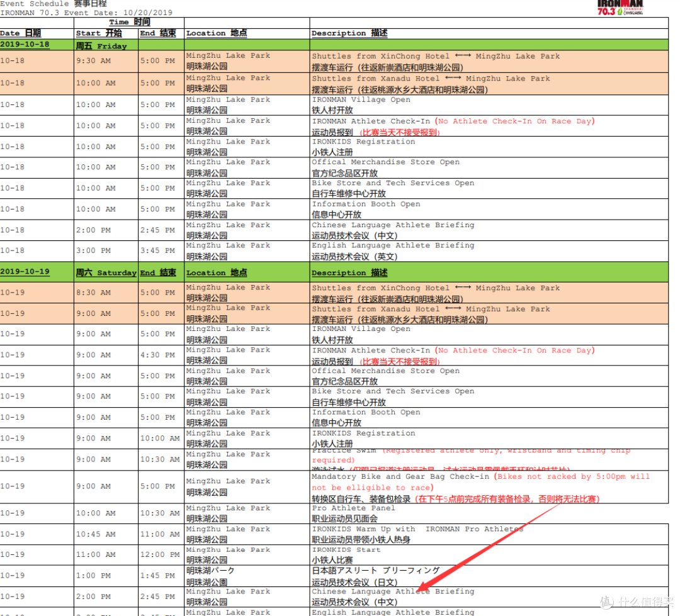Image resolution: width=680 pixels, height=616 pixels.
Task: Click the '1:45 PM' end time cell
Action: pyautogui.click(x=157, y=576)
